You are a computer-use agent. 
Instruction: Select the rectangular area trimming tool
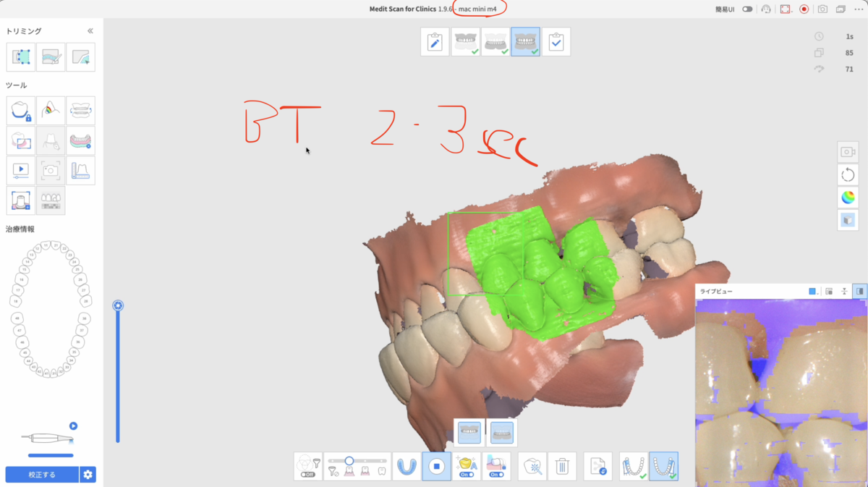click(21, 57)
